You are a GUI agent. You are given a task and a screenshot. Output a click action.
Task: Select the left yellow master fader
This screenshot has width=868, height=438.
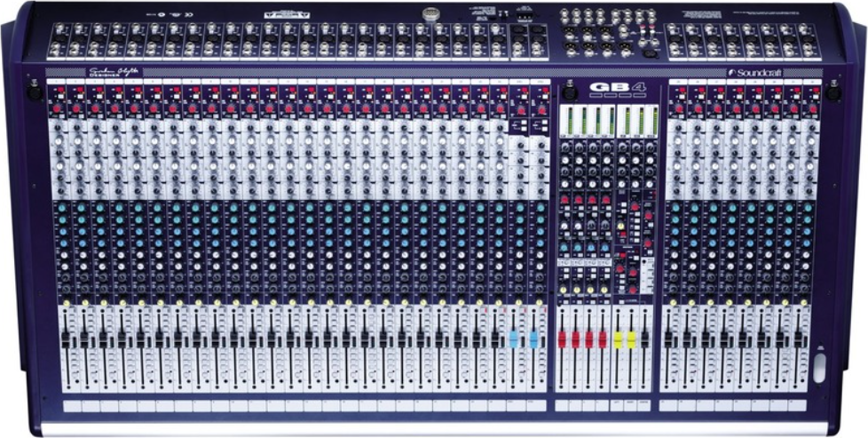tap(619, 339)
